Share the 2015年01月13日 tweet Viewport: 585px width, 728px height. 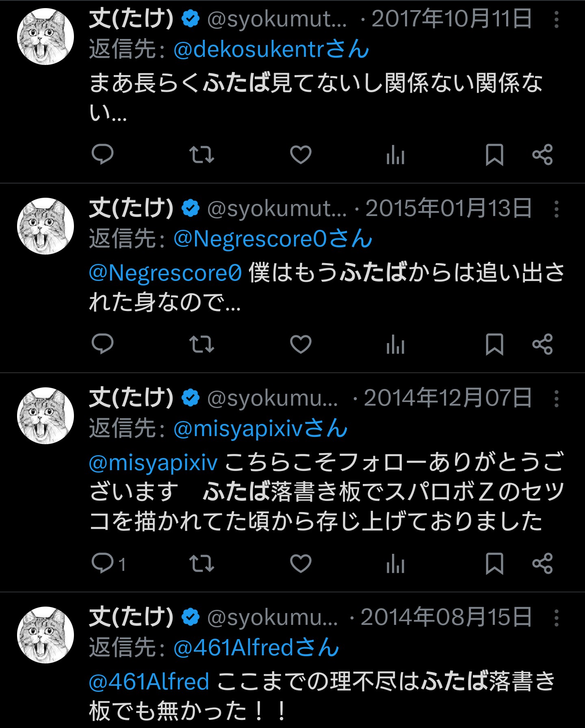tap(542, 344)
